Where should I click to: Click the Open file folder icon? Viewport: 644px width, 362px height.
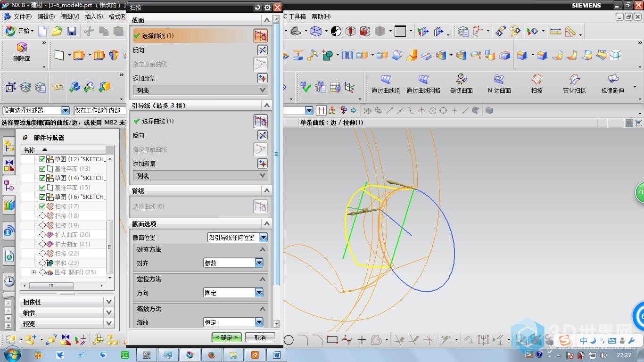pos(57,31)
